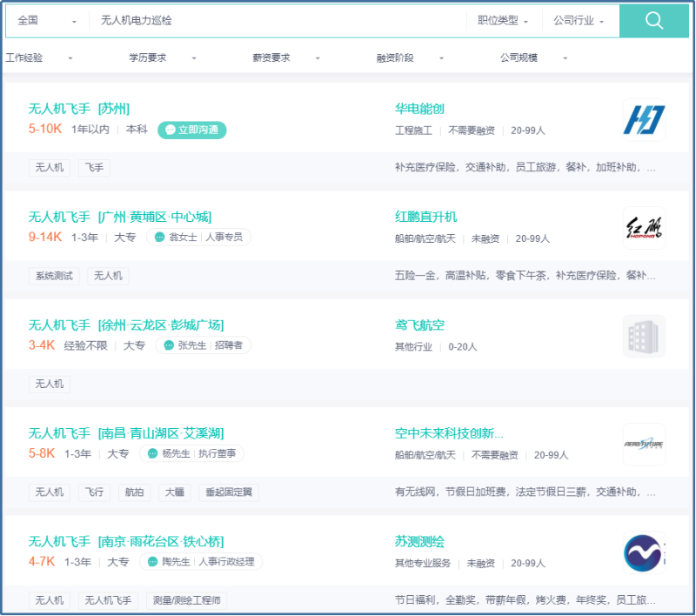
Task: Click the 3-4K salary text
Action: click(42, 345)
